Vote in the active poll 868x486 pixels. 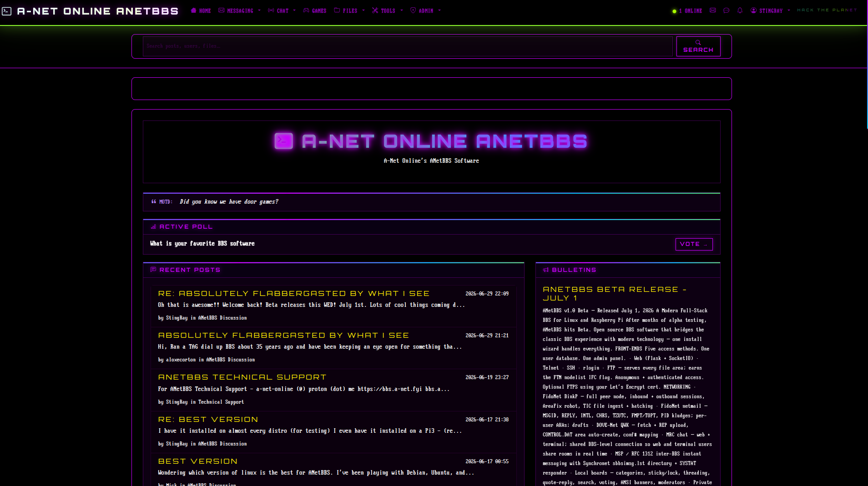click(x=694, y=244)
